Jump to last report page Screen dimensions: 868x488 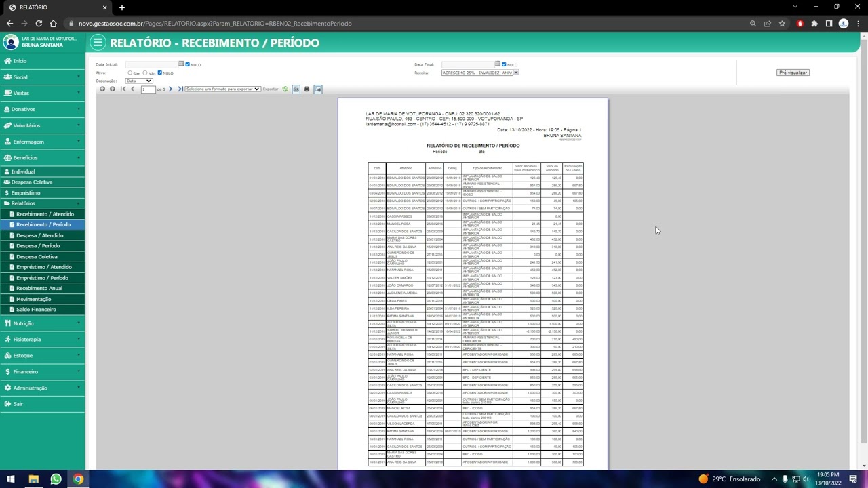pos(180,89)
